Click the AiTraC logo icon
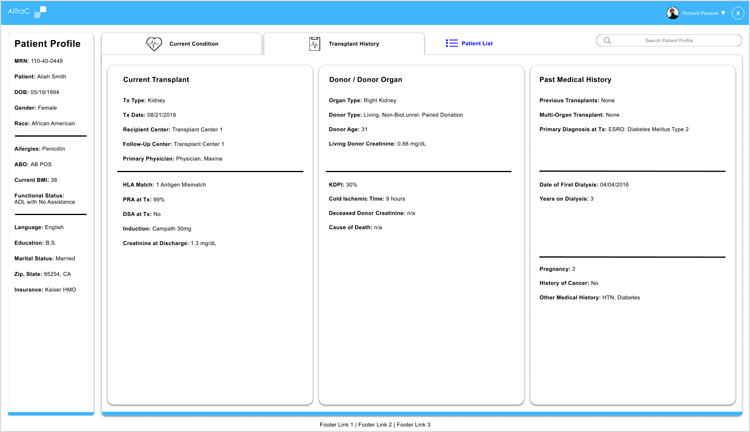The width and height of the screenshot is (750, 432). click(40, 12)
